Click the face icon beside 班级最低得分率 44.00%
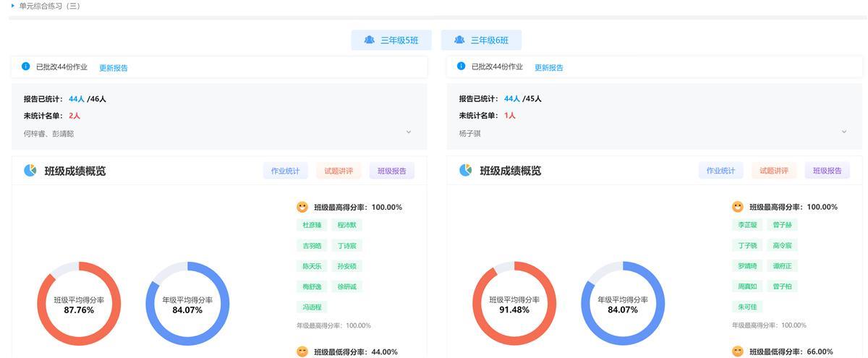 point(302,351)
